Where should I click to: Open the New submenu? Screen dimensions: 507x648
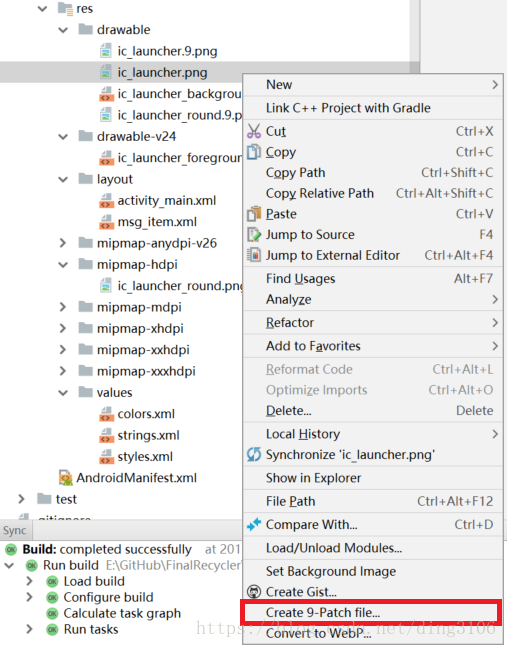(373, 85)
